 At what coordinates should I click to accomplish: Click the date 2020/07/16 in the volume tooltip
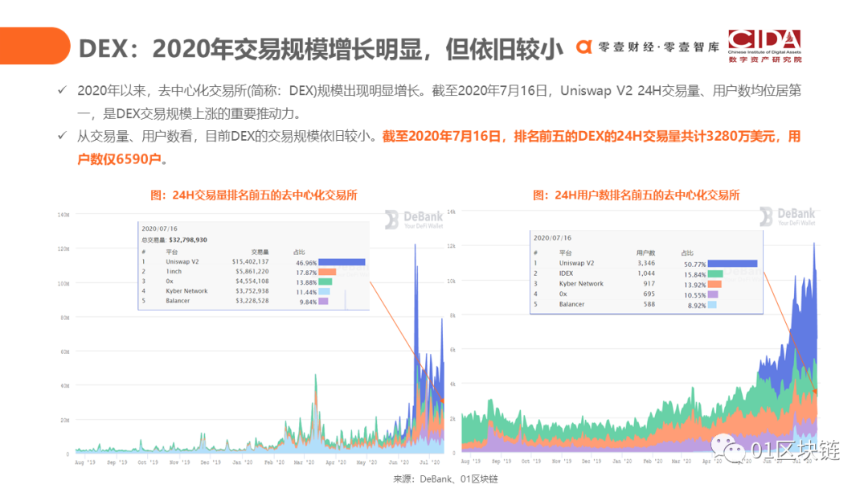(x=159, y=228)
